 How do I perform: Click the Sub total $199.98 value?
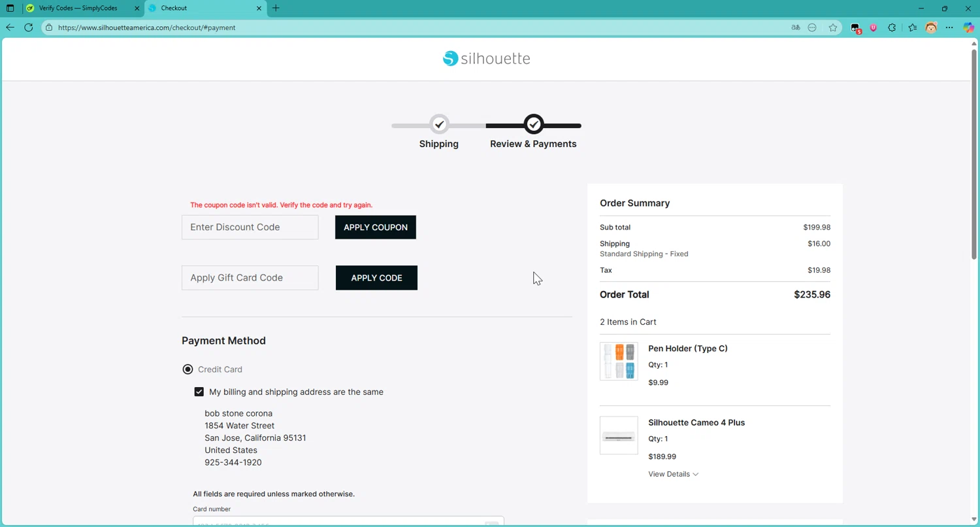click(x=817, y=228)
